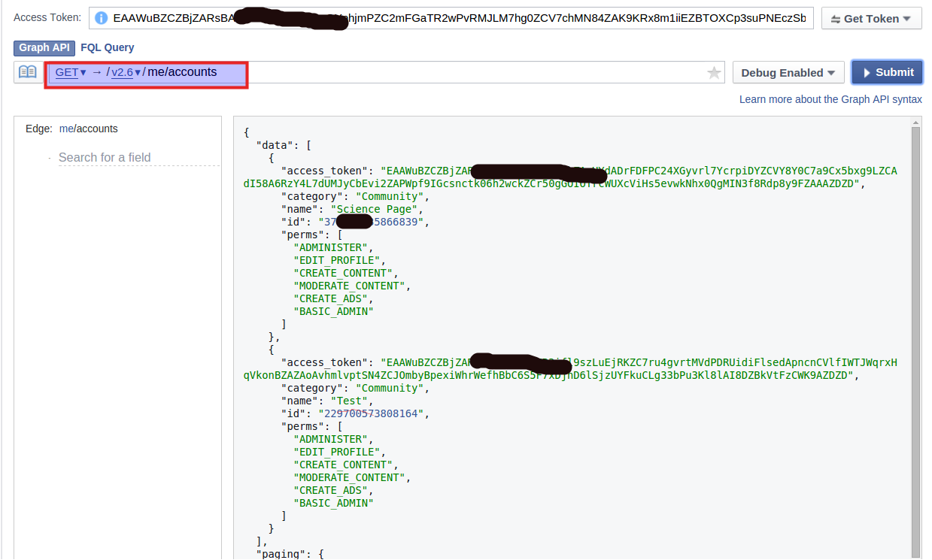Click "MODERATE_CONTENT" permission under Test page
932x560 pixels.
coord(351,477)
